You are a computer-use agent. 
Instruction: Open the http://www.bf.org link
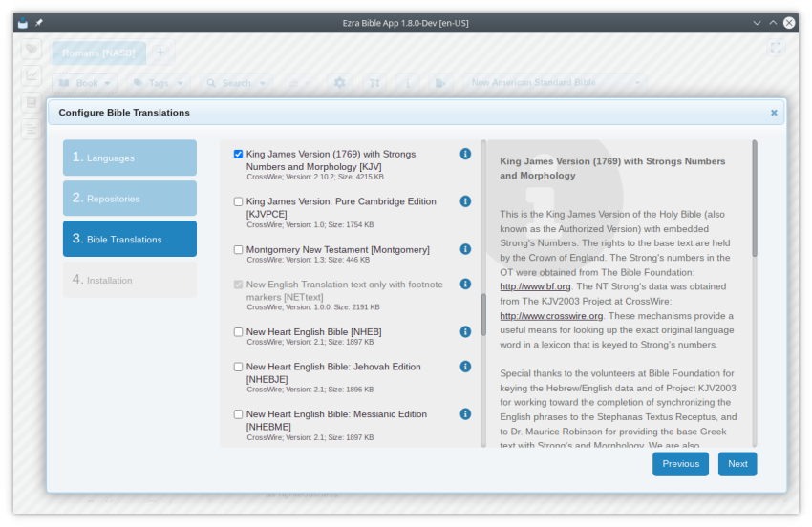(535, 286)
